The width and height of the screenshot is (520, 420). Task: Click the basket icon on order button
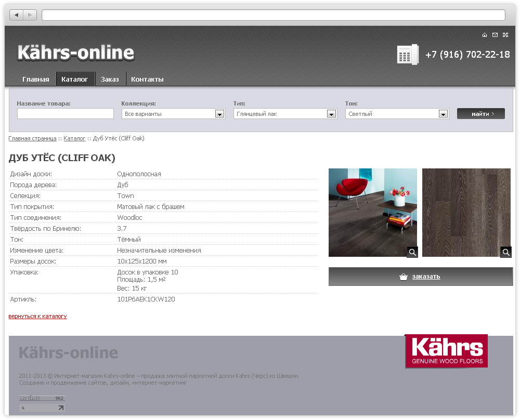404,277
